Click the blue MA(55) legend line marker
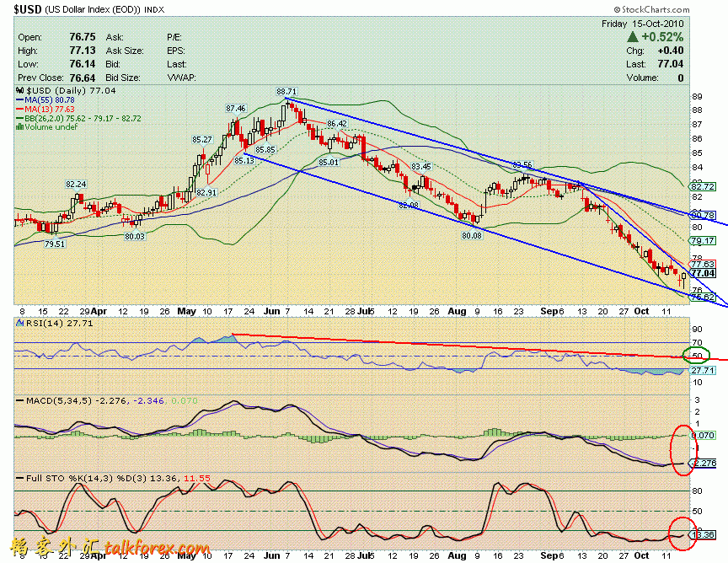 coord(20,99)
